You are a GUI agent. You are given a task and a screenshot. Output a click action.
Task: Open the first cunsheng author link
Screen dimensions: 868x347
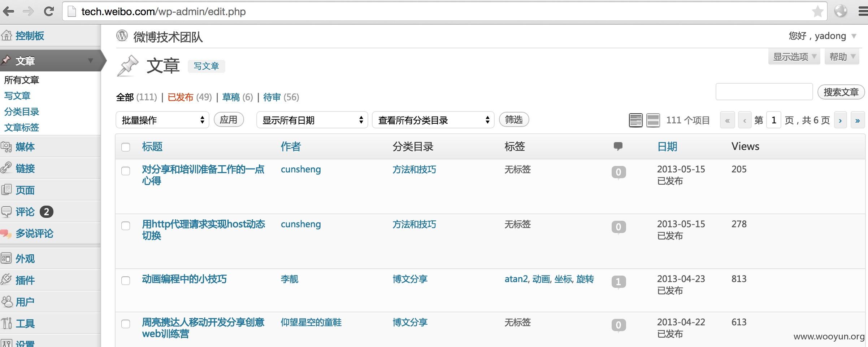pos(301,169)
